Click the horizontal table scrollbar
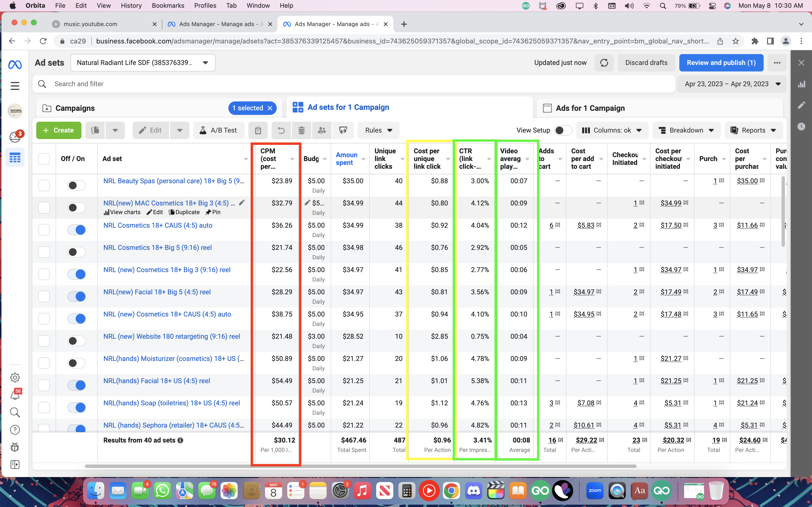Viewport: 812px width, 507px height. coord(361,466)
